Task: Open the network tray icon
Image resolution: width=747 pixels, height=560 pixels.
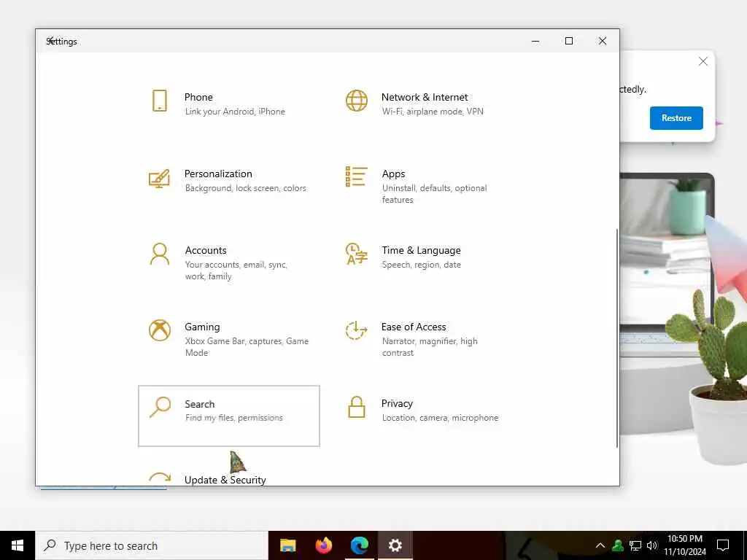Action: 635,545
